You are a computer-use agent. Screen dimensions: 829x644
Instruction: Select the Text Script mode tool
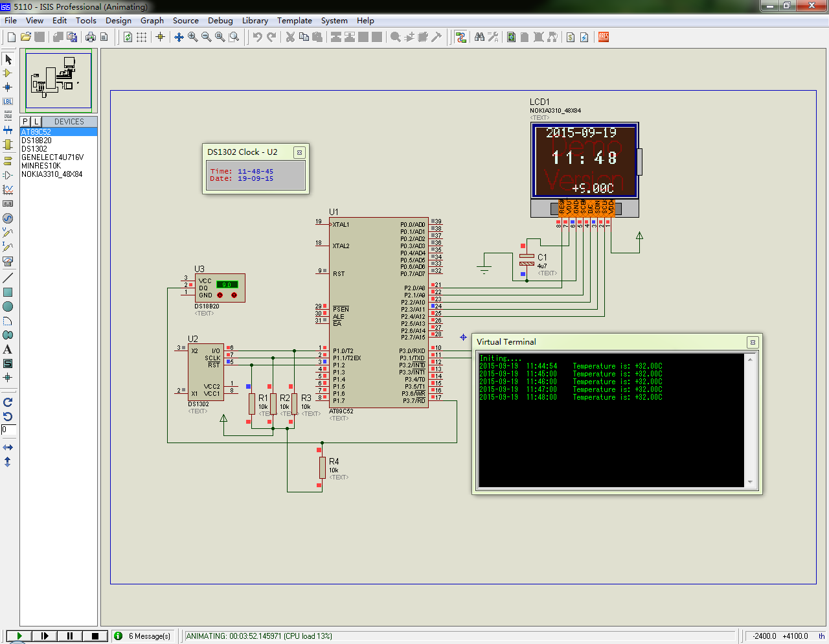pos(8,115)
